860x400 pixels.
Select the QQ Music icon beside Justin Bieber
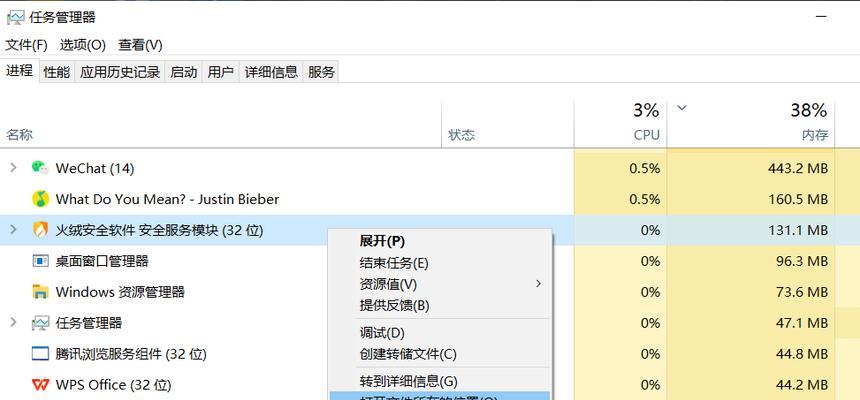(x=40, y=199)
